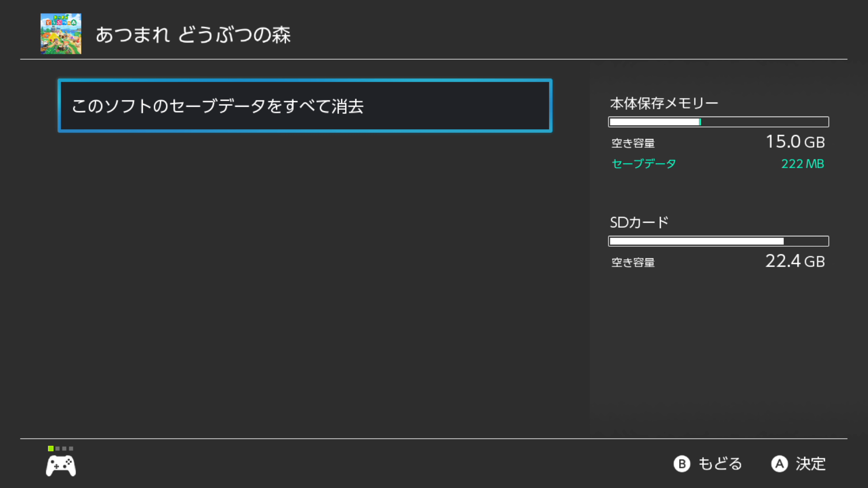Click the SDカード heading
This screenshot has height=488, width=868.
[x=639, y=222]
